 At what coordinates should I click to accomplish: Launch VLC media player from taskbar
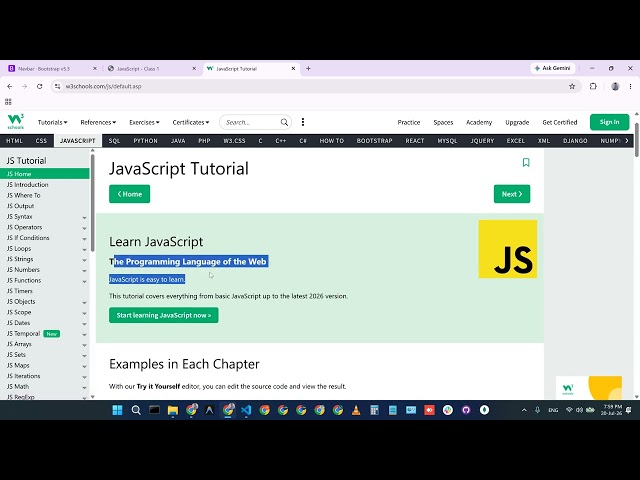[x=356, y=410]
